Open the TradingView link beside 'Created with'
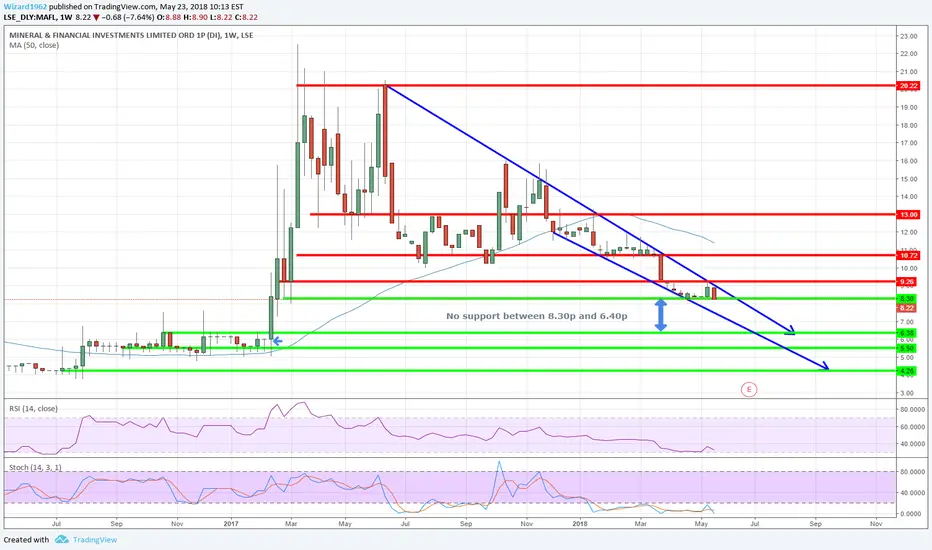Image resolution: width=932 pixels, height=550 pixels. (95, 540)
